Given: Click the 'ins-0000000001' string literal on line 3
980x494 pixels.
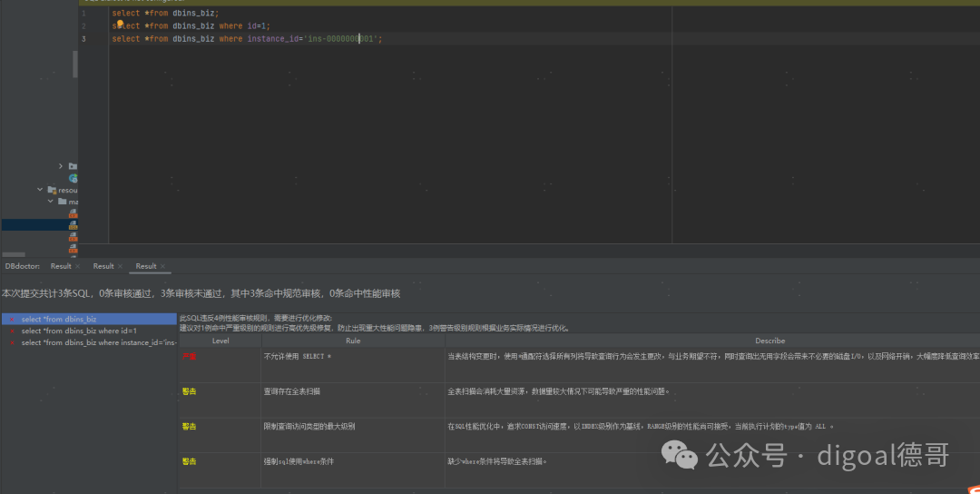Looking at the screenshot, I should pos(340,39).
